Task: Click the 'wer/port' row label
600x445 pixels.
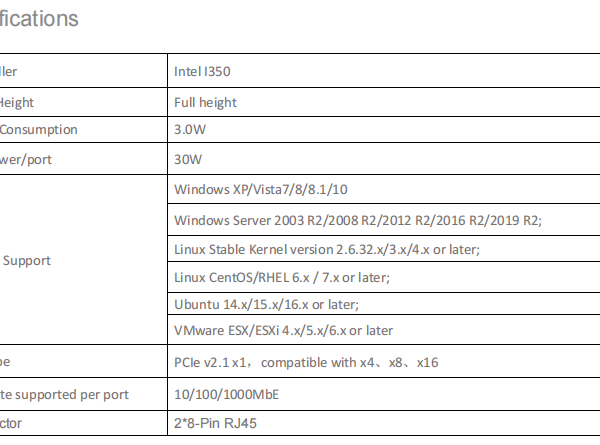Action: tap(23, 159)
